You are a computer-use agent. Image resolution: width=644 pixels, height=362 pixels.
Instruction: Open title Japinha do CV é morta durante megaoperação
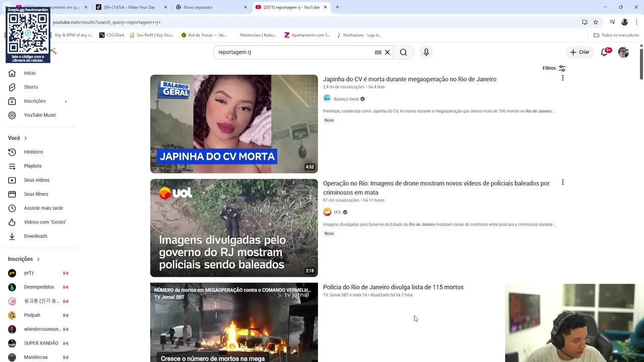tap(410, 79)
